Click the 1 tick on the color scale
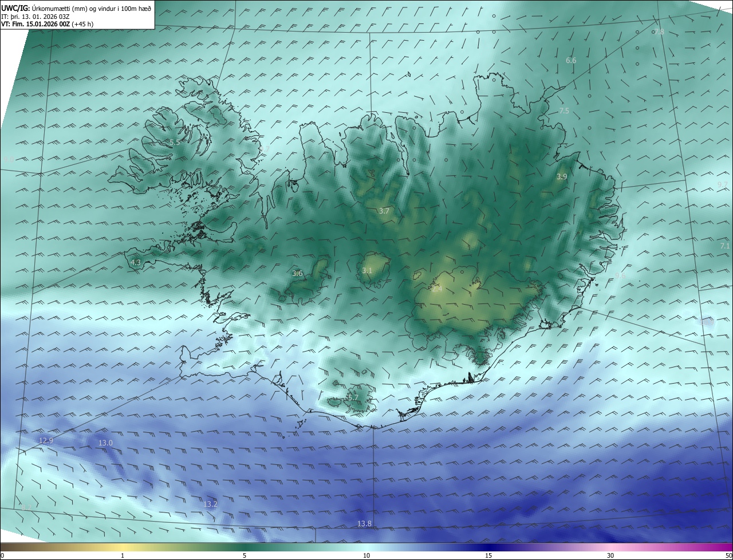733x560 pixels. click(x=123, y=556)
